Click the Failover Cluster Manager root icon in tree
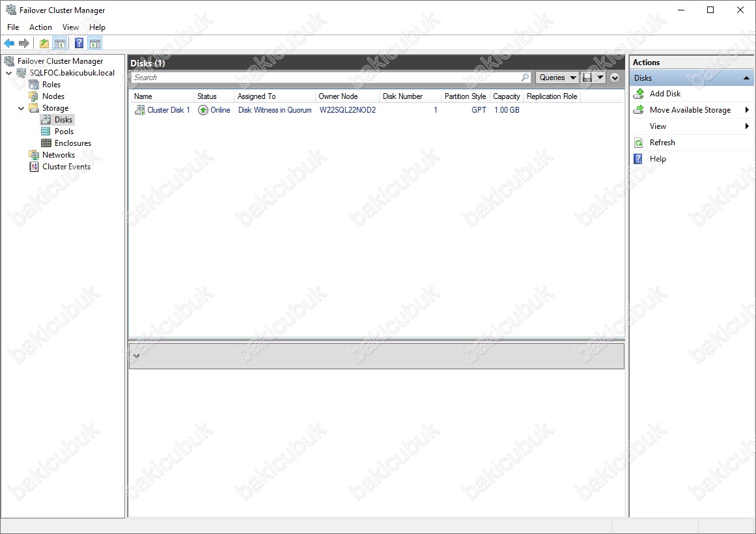This screenshot has height=534, width=756. [9, 61]
